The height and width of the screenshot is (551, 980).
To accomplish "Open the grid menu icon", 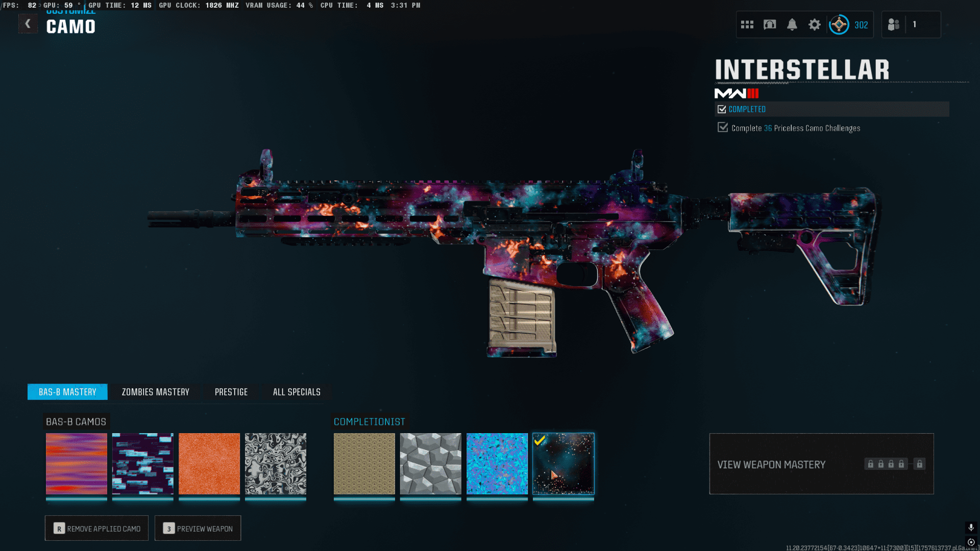I will point(747,24).
